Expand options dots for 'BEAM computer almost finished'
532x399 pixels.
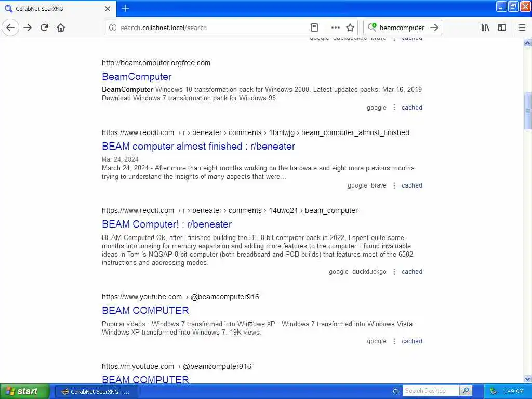[x=394, y=185]
